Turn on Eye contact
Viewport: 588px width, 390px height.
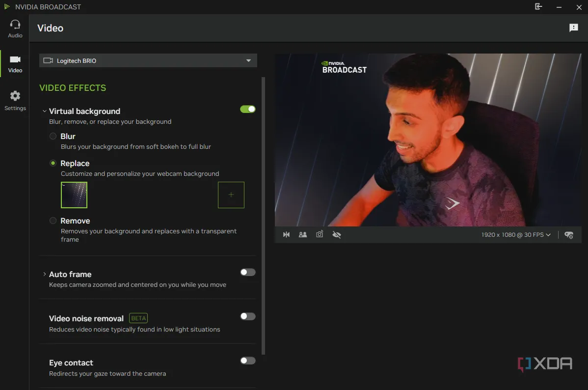point(247,361)
